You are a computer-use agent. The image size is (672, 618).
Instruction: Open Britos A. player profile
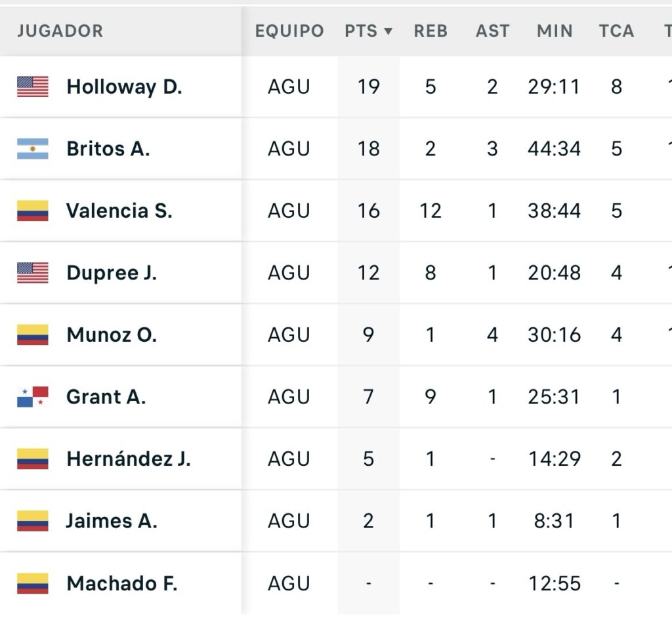click(x=108, y=149)
